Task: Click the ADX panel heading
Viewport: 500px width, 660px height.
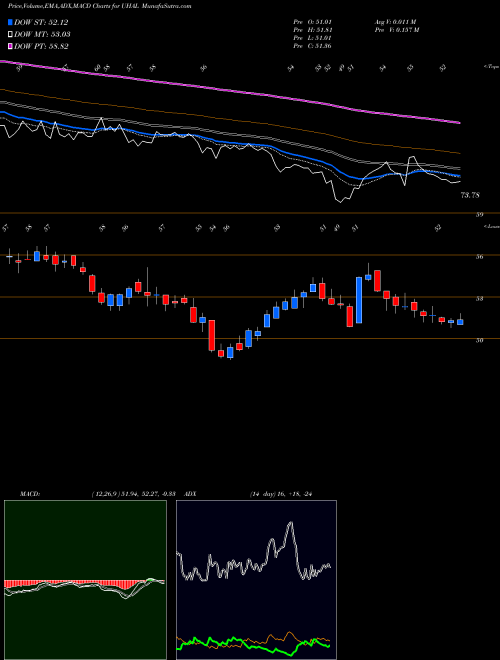Action: (190, 494)
